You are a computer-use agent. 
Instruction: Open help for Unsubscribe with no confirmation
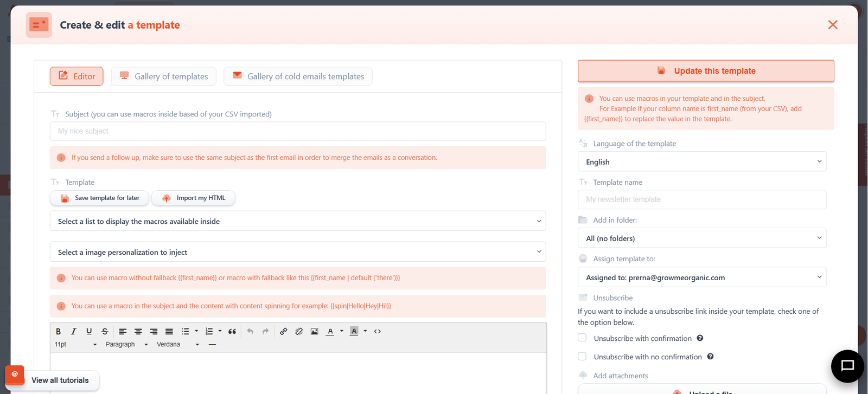710,357
